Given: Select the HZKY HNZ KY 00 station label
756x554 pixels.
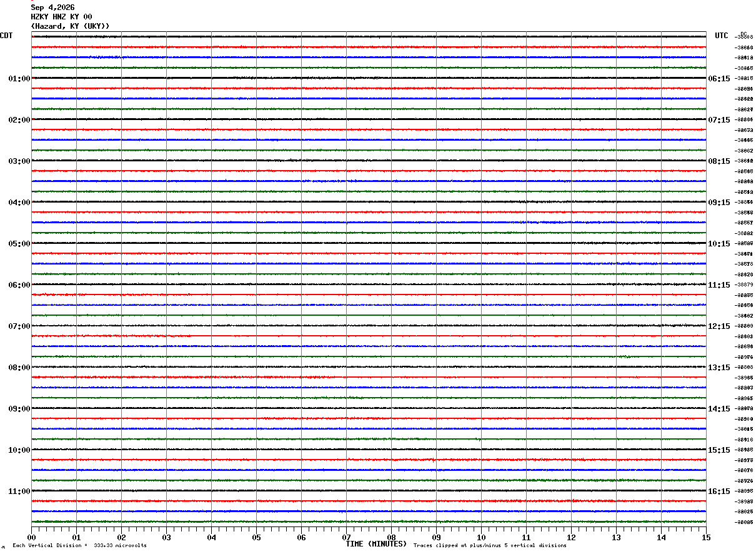Looking at the screenshot, I should tap(61, 17).
